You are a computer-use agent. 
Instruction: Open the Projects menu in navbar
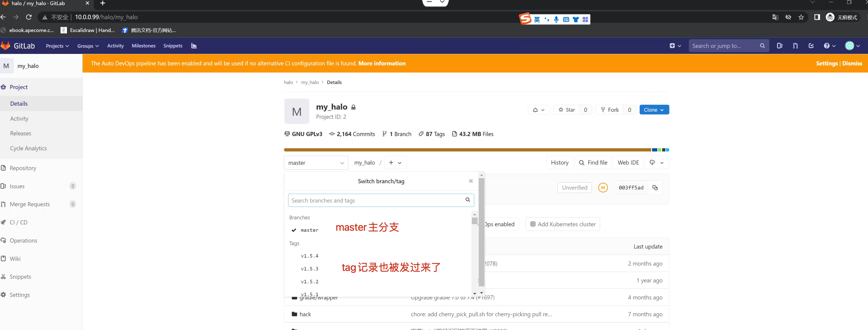click(57, 46)
